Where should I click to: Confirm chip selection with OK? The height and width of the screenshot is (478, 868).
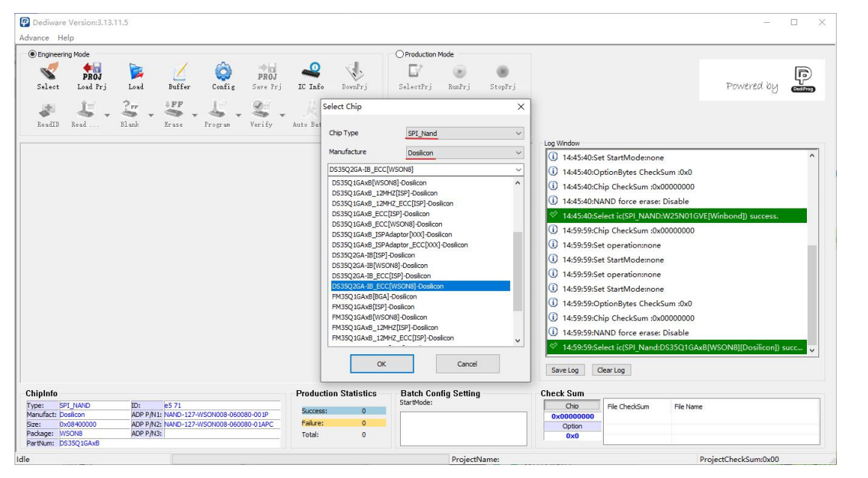click(382, 364)
